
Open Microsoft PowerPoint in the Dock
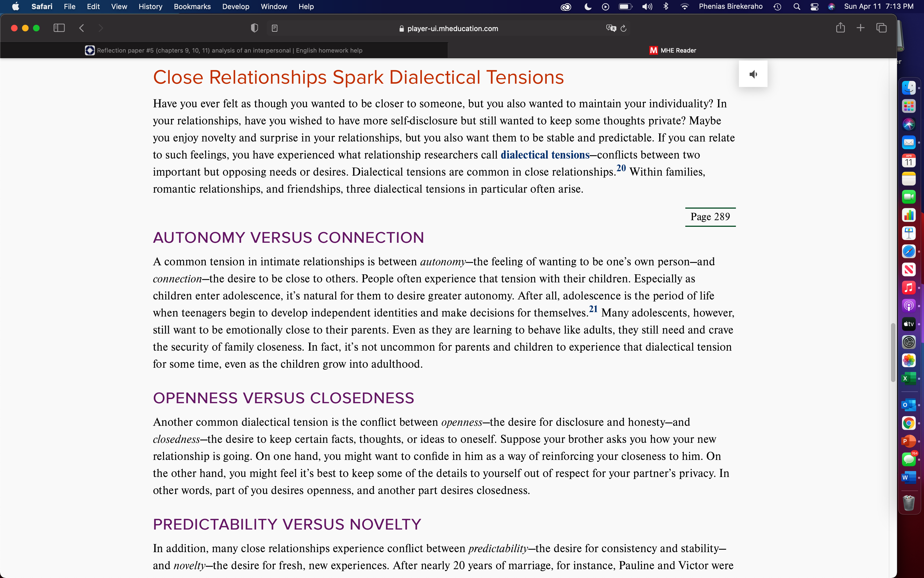coord(909,441)
